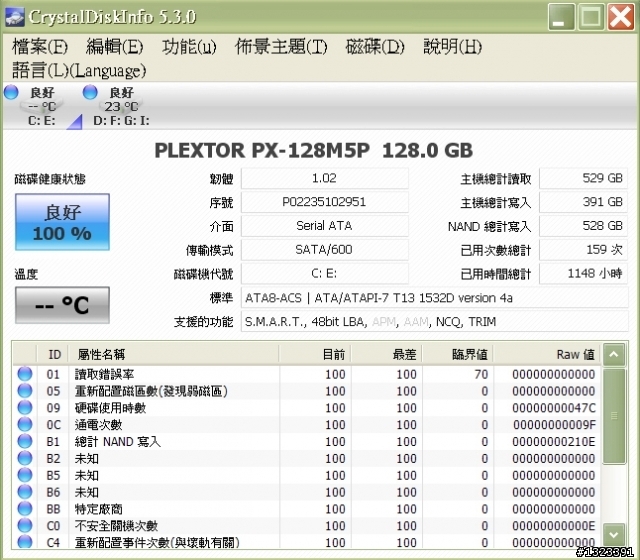Click the scrollbar up arrow in attribute list

pyautogui.click(x=614, y=355)
